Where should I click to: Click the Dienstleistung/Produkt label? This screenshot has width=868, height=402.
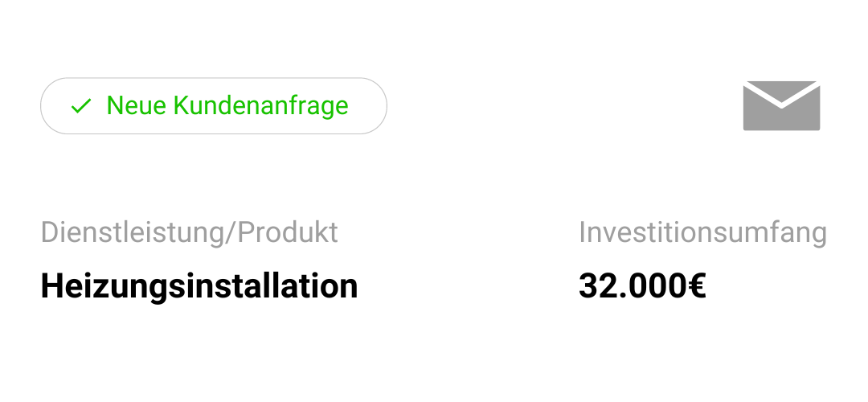190,232
